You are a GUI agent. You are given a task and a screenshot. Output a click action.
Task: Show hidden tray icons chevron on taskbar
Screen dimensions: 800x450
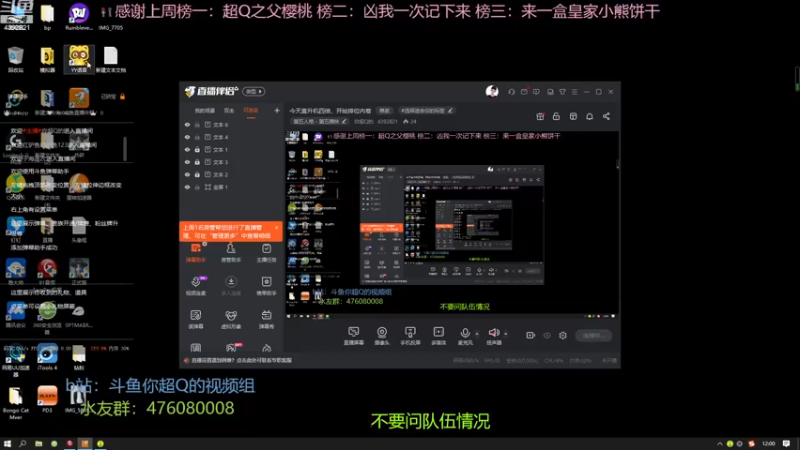click(719, 444)
